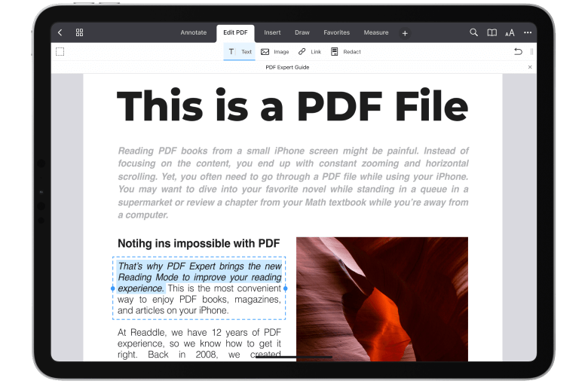Undo the last edit
The width and height of the screenshot is (588, 384).
coord(518,52)
